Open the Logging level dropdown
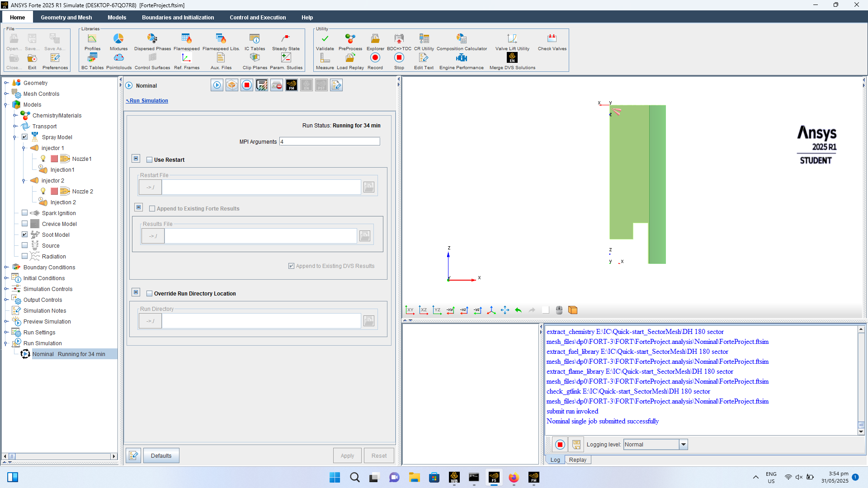 click(x=684, y=445)
